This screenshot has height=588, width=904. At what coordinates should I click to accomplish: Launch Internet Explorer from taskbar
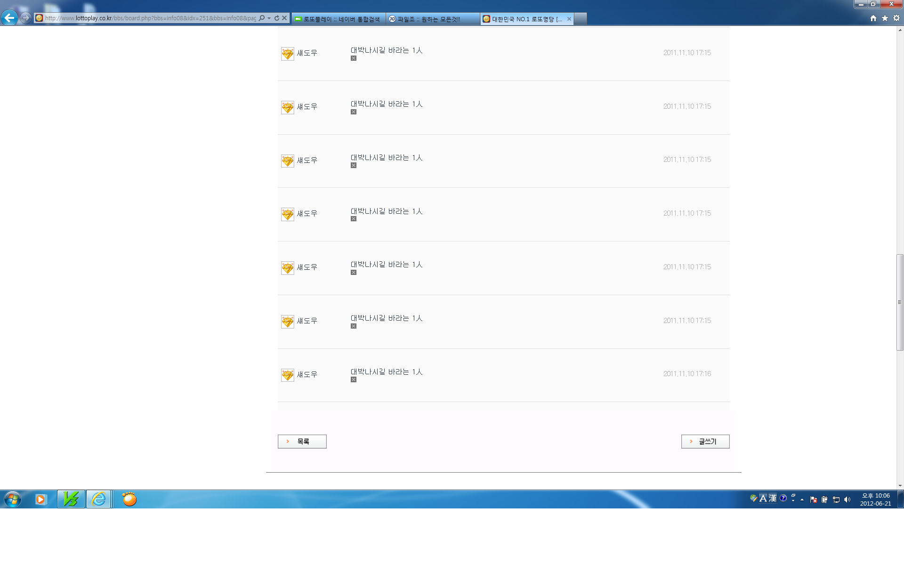(99, 499)
